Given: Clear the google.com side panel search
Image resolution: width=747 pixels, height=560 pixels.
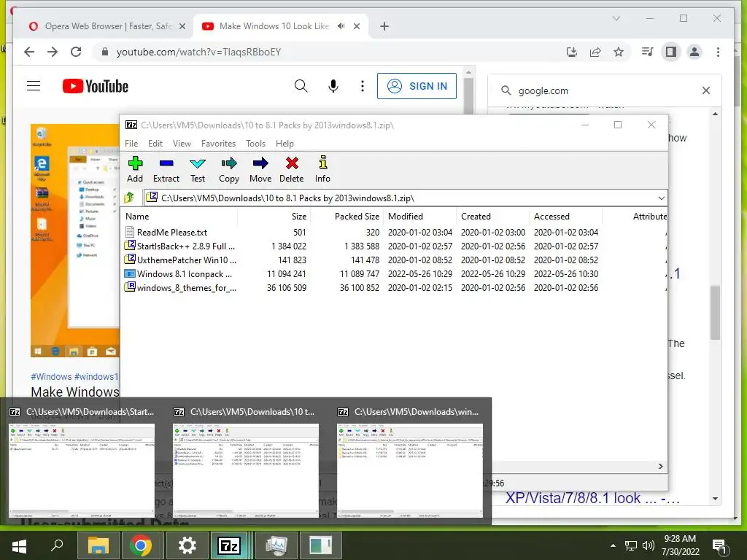Looking at the screenshot, I should coord(706,90).
